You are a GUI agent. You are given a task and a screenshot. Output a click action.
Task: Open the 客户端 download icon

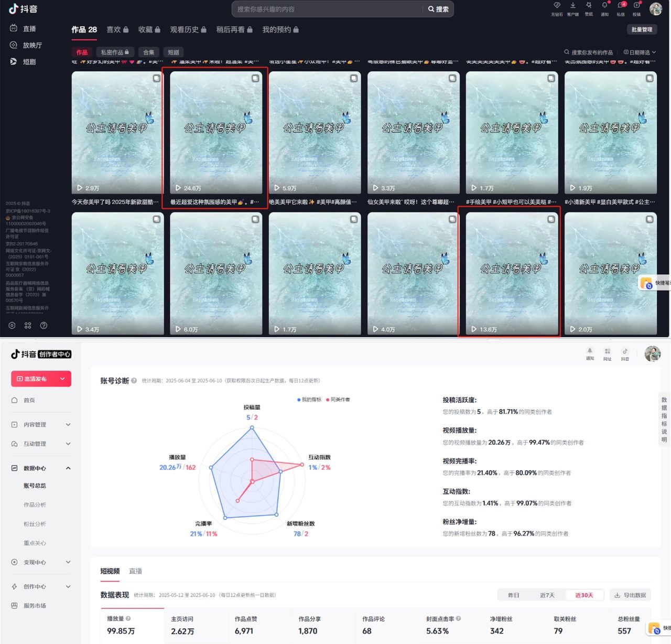click(572, 6)
